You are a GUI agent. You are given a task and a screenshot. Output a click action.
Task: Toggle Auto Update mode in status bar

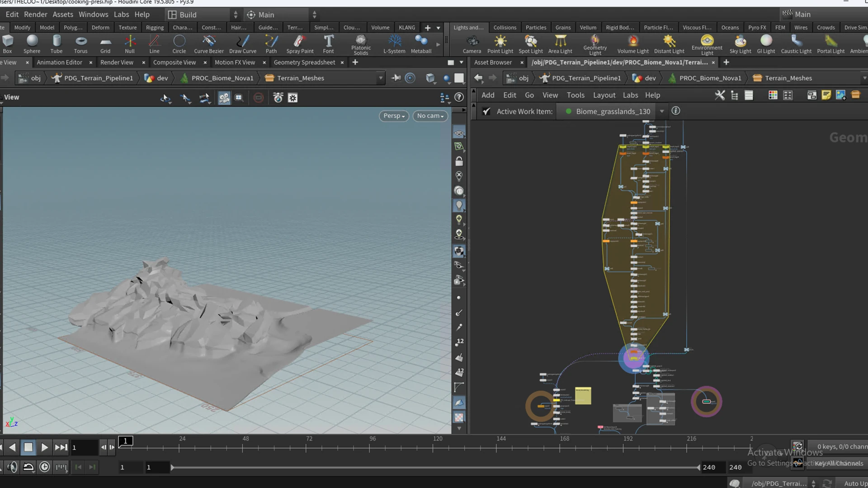point(855,483)
